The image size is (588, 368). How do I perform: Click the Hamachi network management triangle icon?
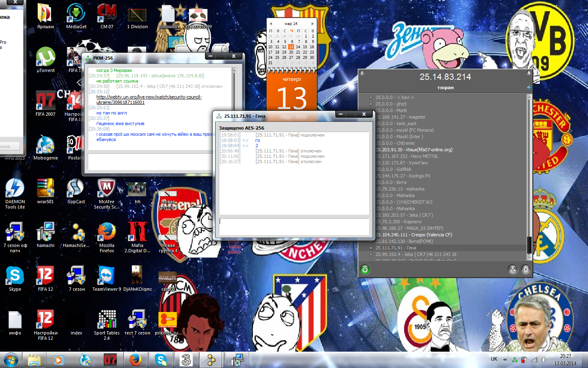click(513, 269)
